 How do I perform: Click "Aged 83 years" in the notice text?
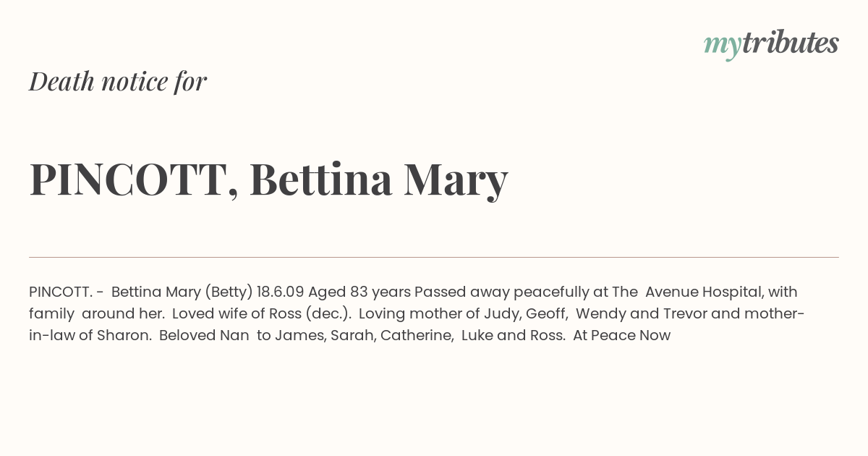359,292
